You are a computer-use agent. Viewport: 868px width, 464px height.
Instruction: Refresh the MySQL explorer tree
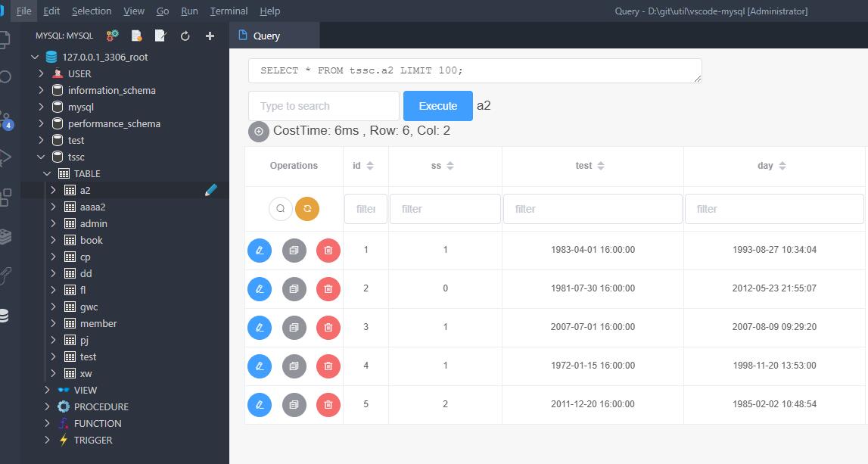pyautogui.click(x=185, y=36)
